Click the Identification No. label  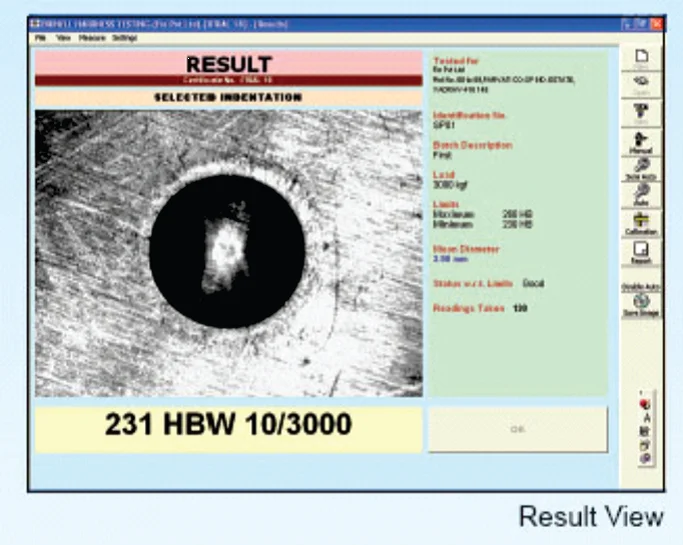(x=469, y=115)
